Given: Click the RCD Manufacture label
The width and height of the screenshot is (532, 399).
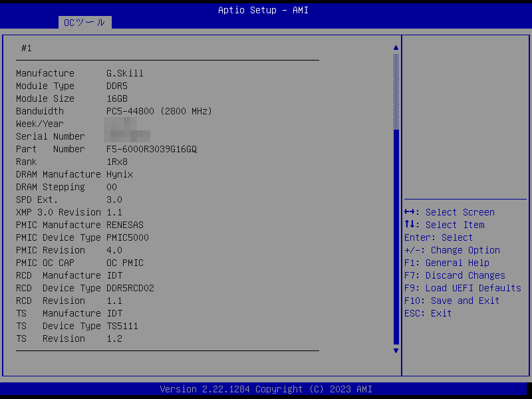Looking at the screenshot, I should pos(59,275).
